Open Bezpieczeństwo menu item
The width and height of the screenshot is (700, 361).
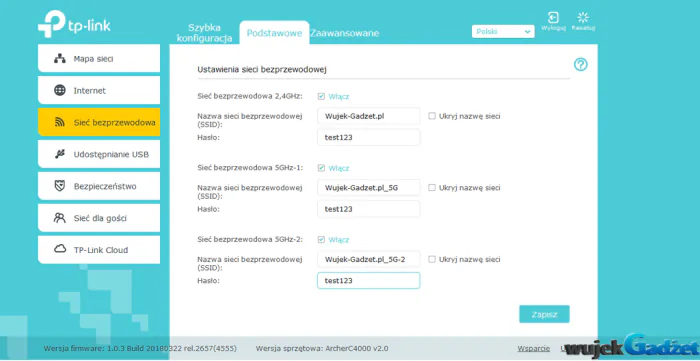tap(99, 186)
